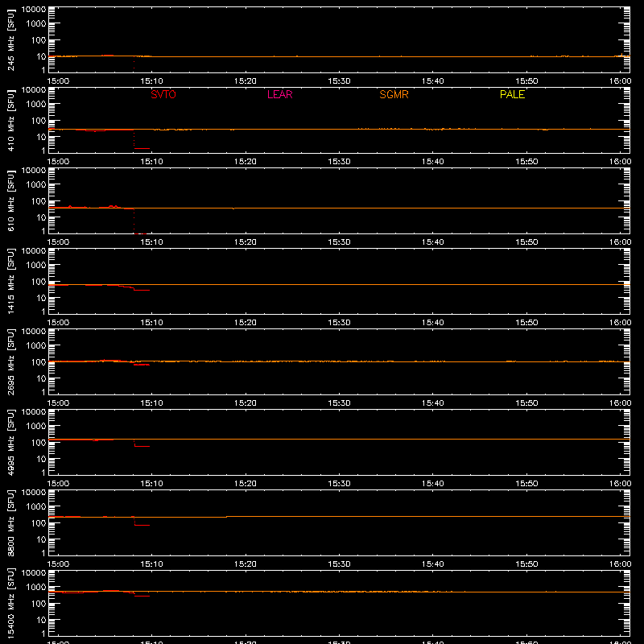Click the 15:30 tick label under 245 MHz plot
The image size is (644, 644).
(339, 81)
